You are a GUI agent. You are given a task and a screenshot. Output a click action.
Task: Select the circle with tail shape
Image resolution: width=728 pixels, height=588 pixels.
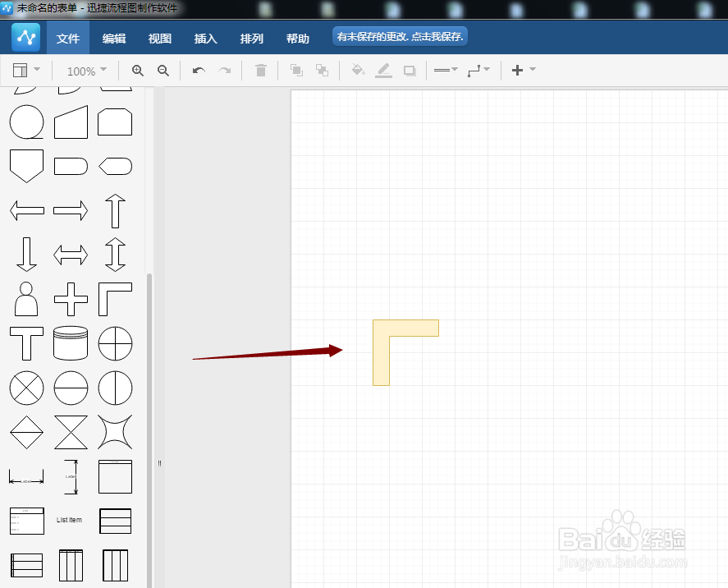tap(27, 122)
